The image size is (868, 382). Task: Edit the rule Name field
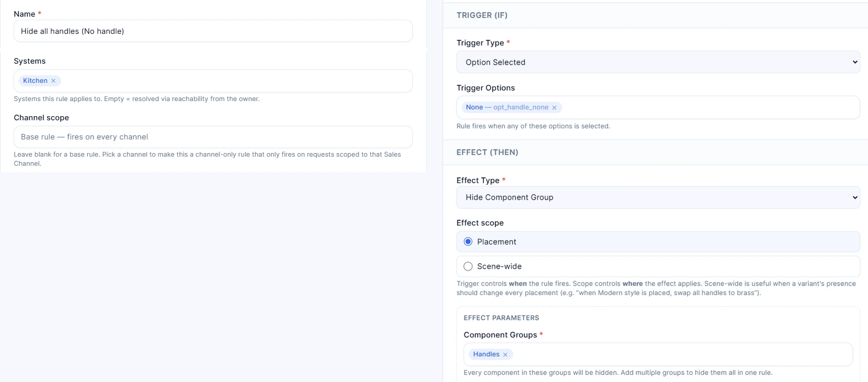pyautogui.click(x=213, y=31)
